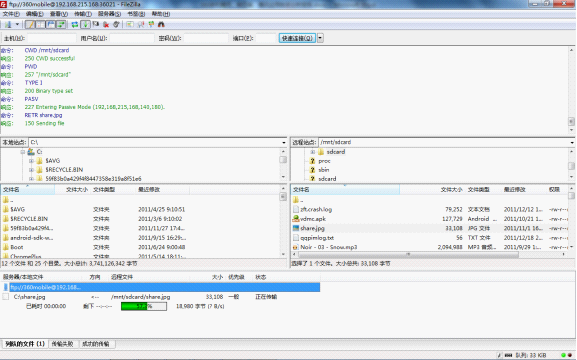Switch to 列队的文件 (1) tab
Image resolution: width=577 pixels, height=360 pixels.
pos(25,344)
